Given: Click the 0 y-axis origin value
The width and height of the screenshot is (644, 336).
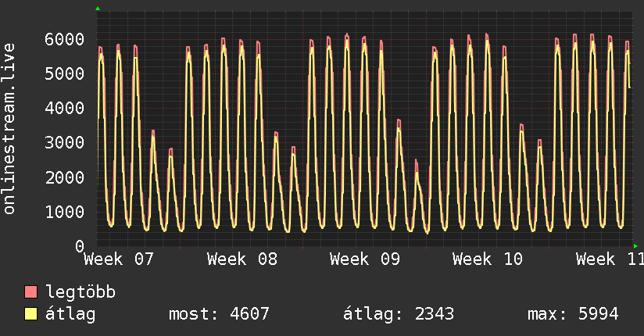Looking at the screenshot, I should pos(80,246).
